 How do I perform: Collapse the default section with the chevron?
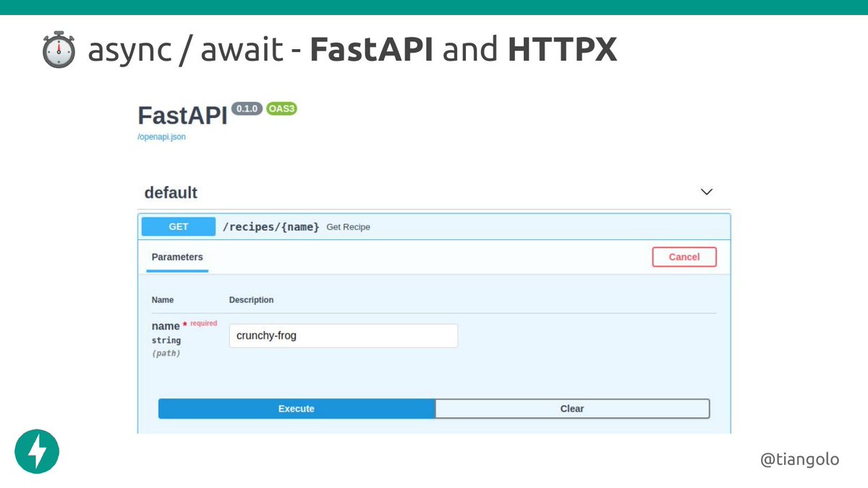point(707,192)
